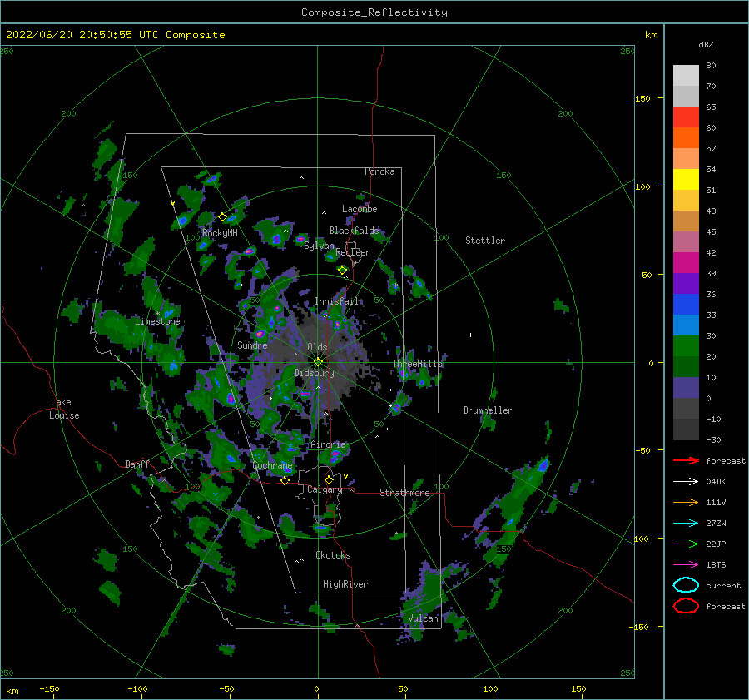Click the Stettler town label
This screenshot has width=749, height=700.
[x=485, y=241]
